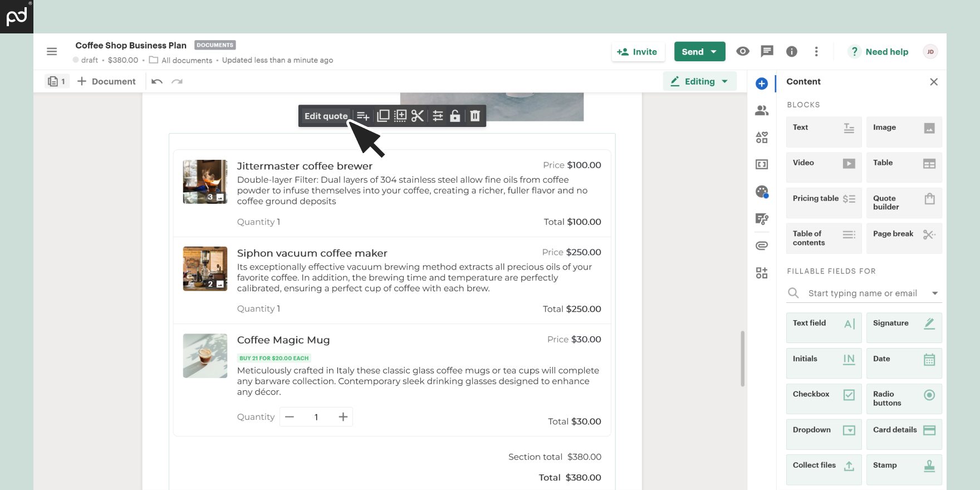The width and height of the screenshot is (980, 490).
Task: Open All documents folder link
Action: (180, 60)
